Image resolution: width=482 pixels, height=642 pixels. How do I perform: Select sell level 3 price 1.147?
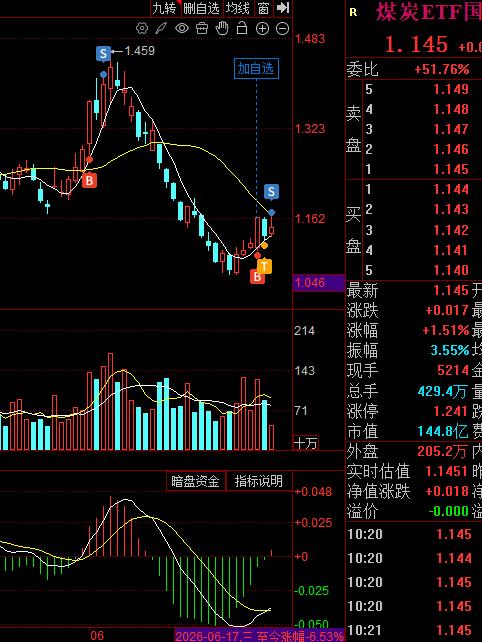point(451,129)
